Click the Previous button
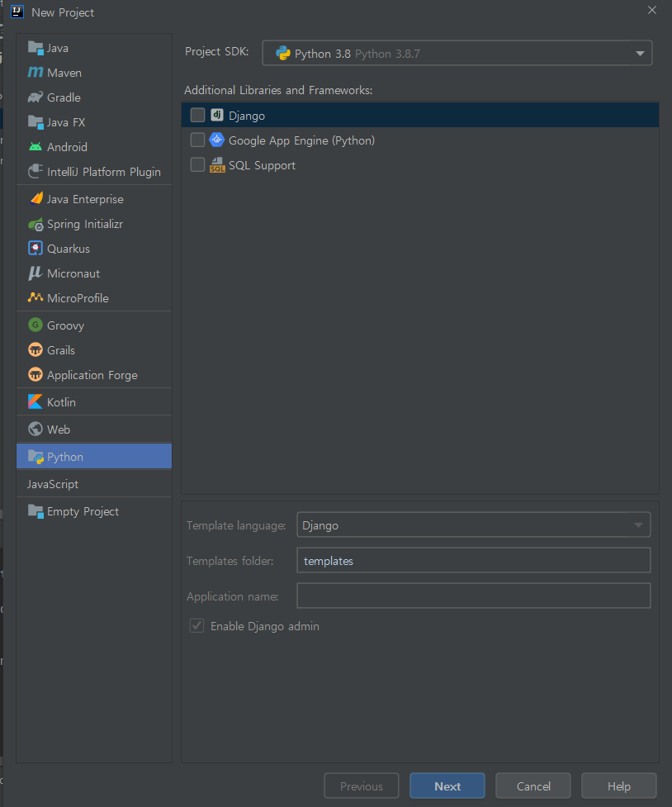 [362, 786]
